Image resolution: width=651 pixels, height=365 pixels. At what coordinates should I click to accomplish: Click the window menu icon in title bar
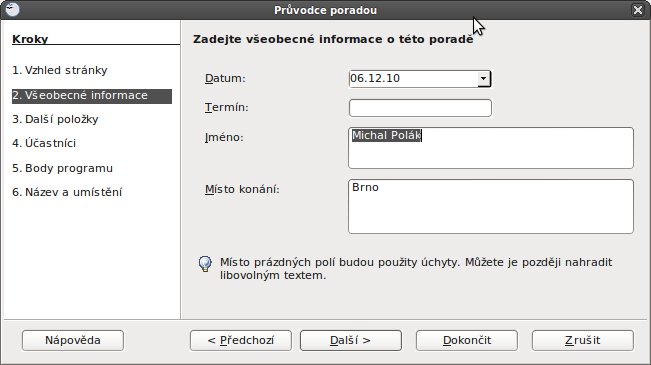click(x=12, y=9)
